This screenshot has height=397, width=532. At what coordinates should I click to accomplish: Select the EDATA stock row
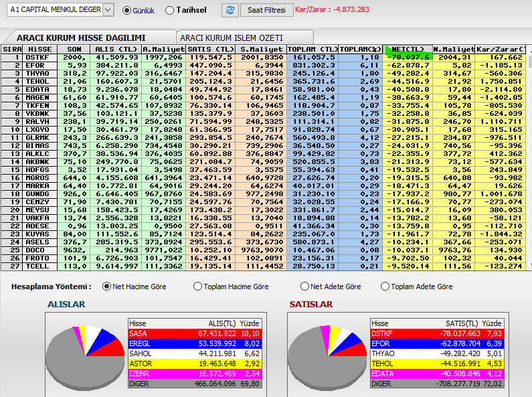click(263, 90)
